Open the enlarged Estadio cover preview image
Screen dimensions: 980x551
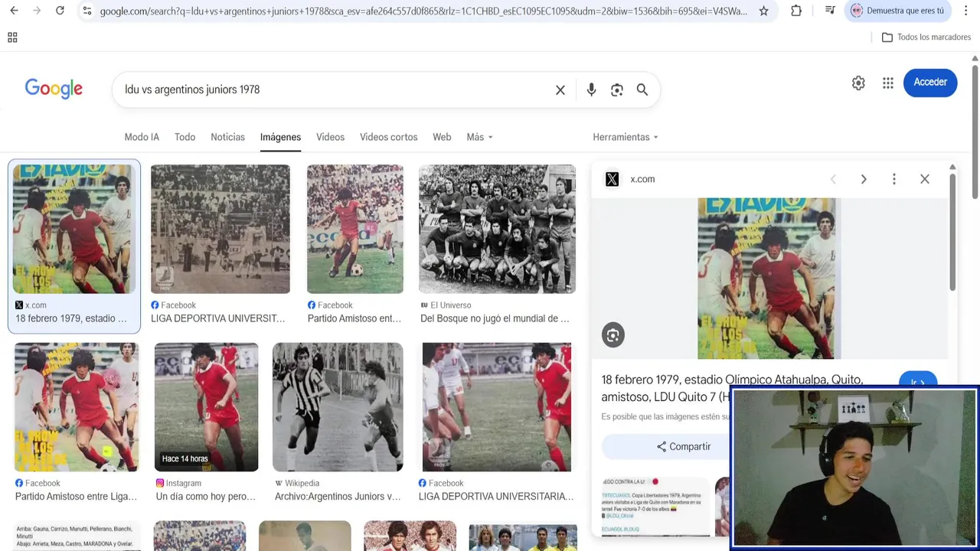769,279
